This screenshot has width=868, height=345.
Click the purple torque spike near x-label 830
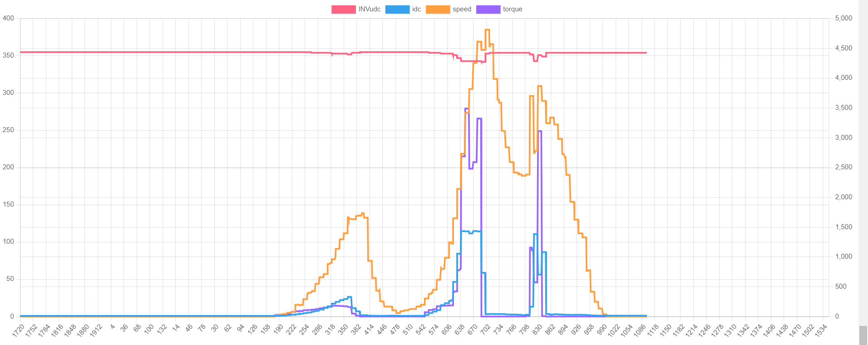540,131
